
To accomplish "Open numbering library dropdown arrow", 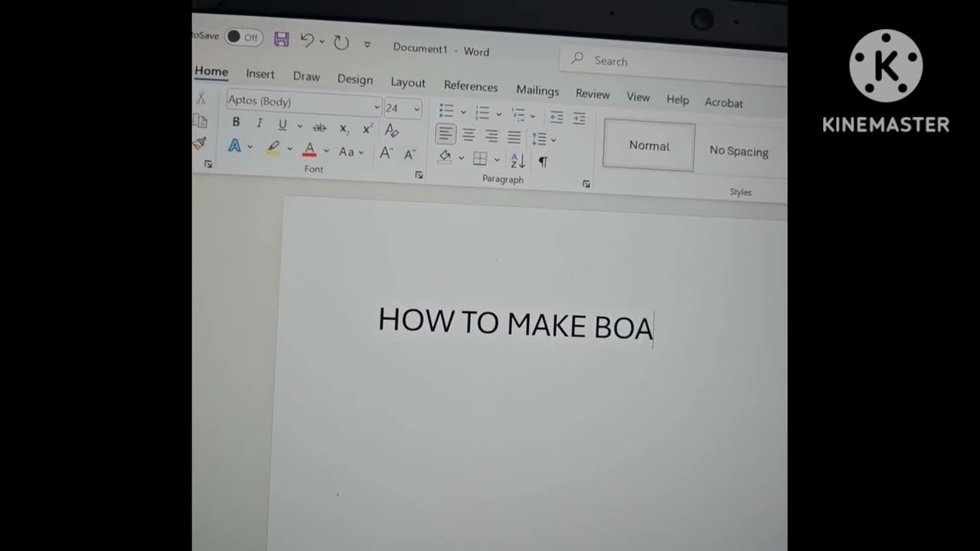I will (x=498, y=115).
